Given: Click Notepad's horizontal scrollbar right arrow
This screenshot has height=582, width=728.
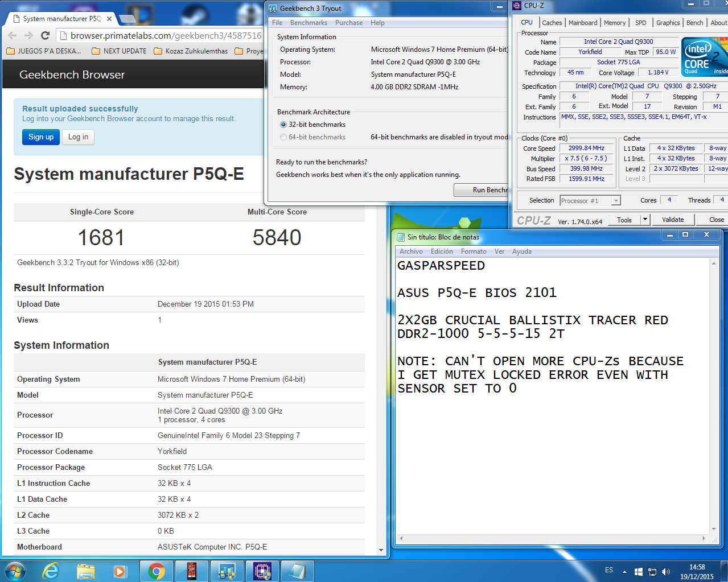Looking at the screenshot, I should (704, 538).
